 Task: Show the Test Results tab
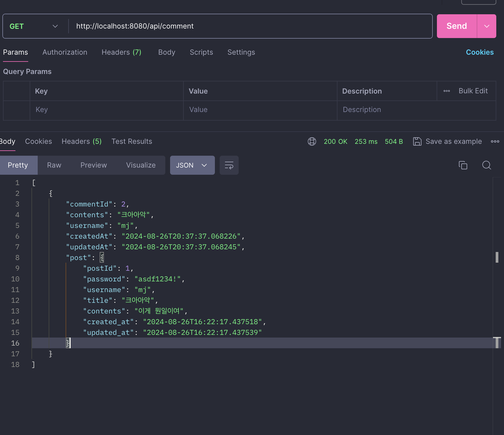coord(132,141)
